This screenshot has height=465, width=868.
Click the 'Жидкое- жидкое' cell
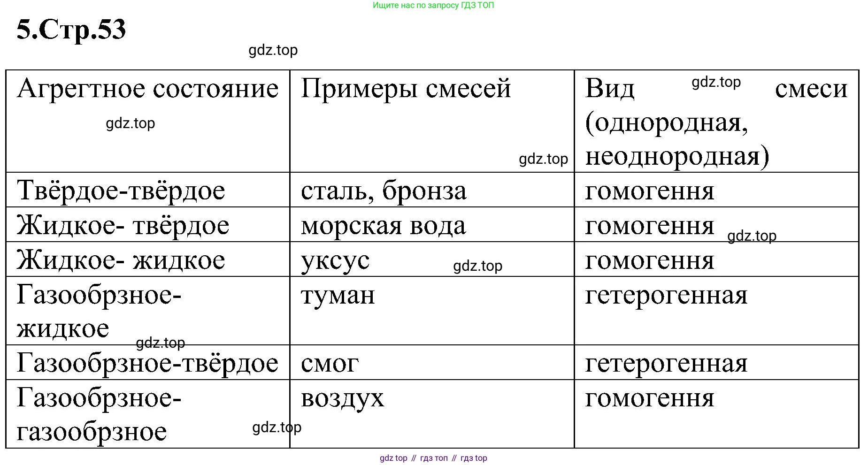121,260
